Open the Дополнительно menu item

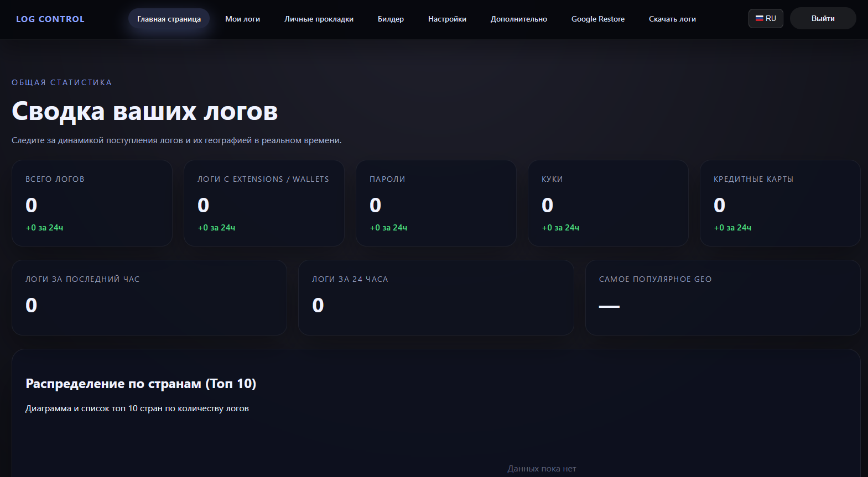[518, 19]
